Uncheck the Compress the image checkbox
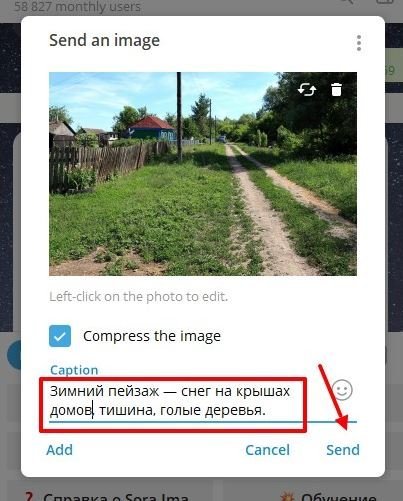The image size is (403, 501). click(x=60, y=336)
